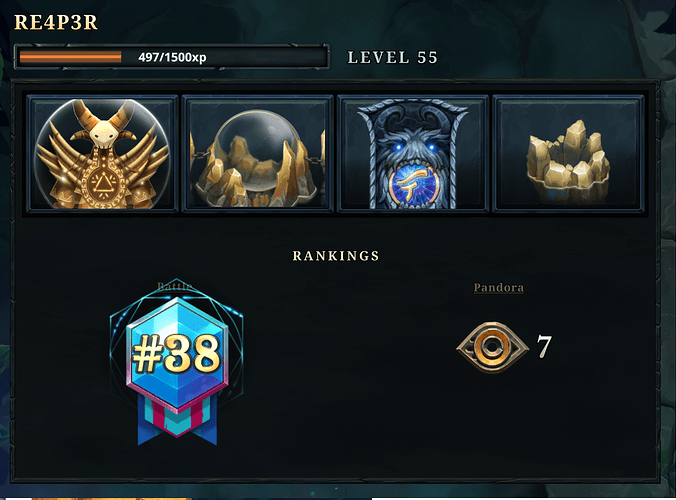676x500 pixels.
Task: Click the Pandora score number 7
Action: click(544, 346)
